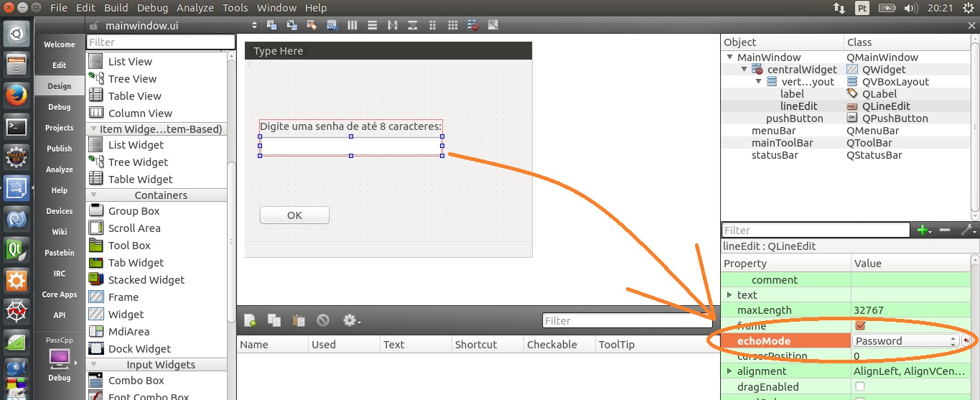This screenshot has height=400, width=980.
Task: Open the Build menu
Action: point(116,8)
